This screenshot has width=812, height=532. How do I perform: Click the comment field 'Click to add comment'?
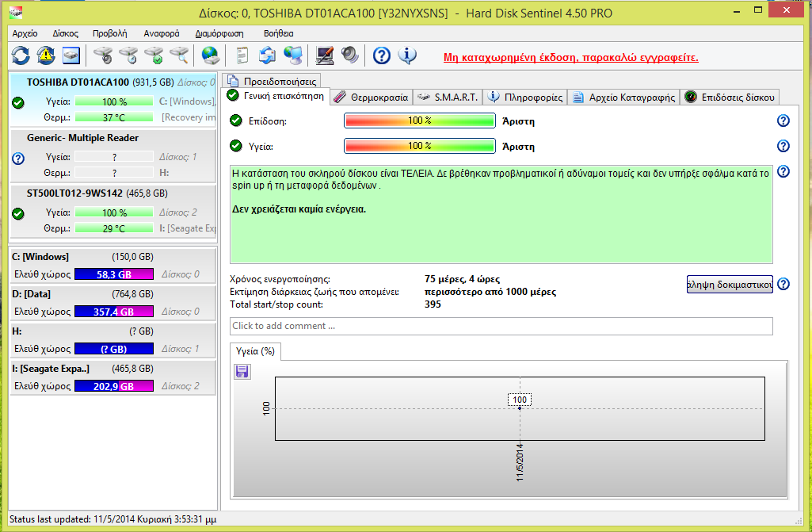501,326
